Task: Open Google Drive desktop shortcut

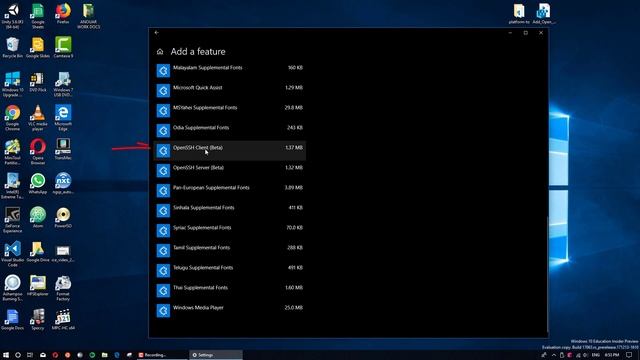Action: click(x=38, y=251)
